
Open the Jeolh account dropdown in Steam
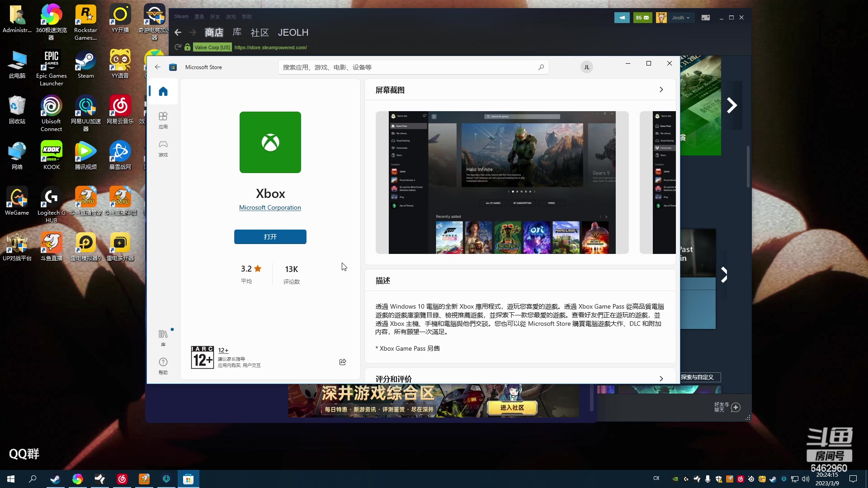click(681, 17)
